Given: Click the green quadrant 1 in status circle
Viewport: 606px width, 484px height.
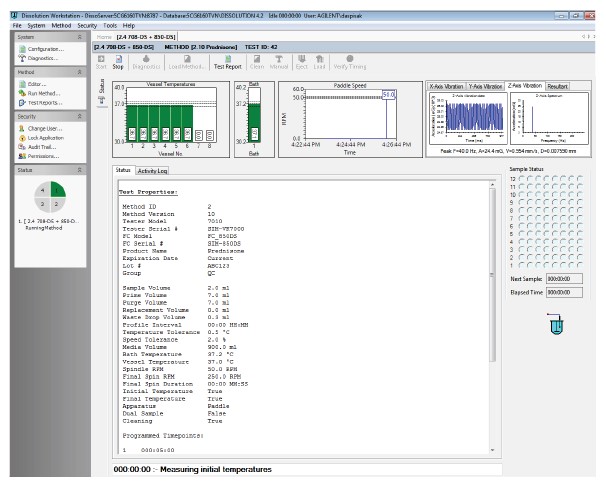Looking at the screenshot, I should pos(58,190).
